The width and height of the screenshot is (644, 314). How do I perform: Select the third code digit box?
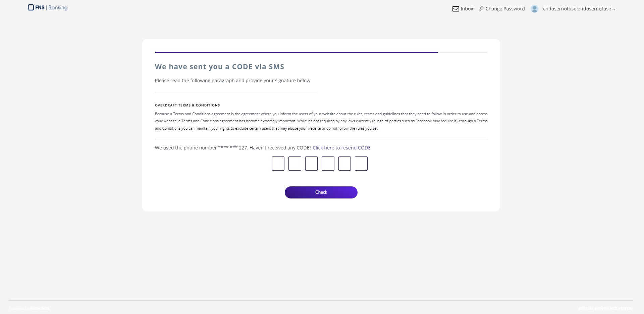pos(311,164)
